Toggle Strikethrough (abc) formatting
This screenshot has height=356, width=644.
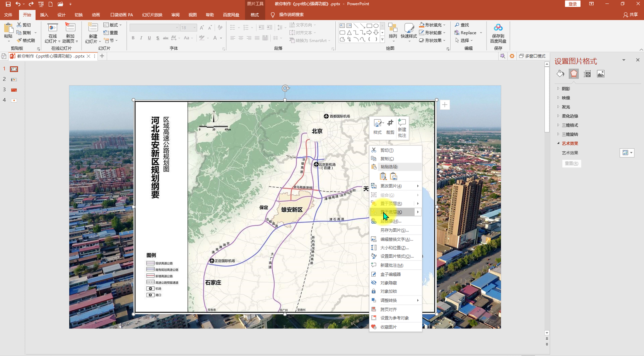coord(166,38)
